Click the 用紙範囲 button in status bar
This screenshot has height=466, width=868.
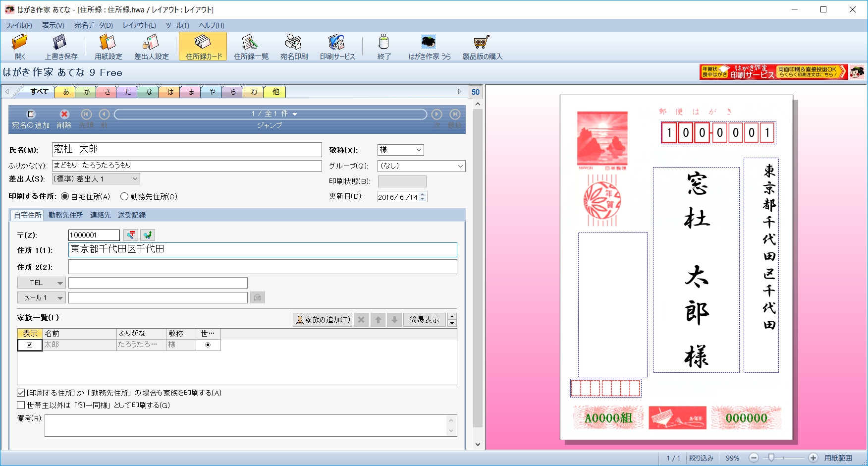[838, 458]
